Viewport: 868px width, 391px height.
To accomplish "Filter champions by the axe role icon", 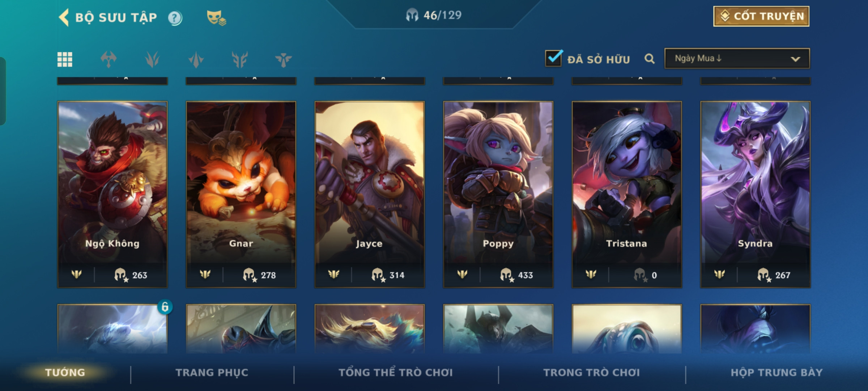I will pos(109,59).
